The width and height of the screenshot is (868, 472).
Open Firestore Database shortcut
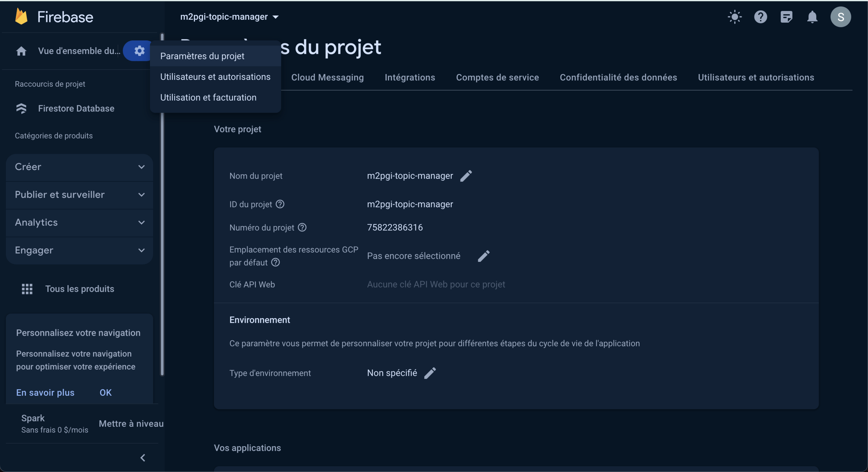(x=76, y=108)
